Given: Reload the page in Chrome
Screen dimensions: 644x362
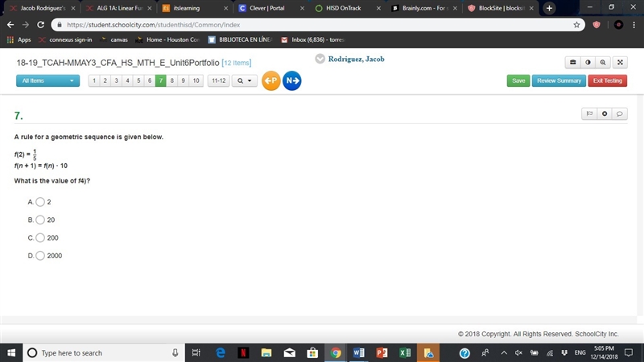Looking at the screenshot, I should click(41, 25).
